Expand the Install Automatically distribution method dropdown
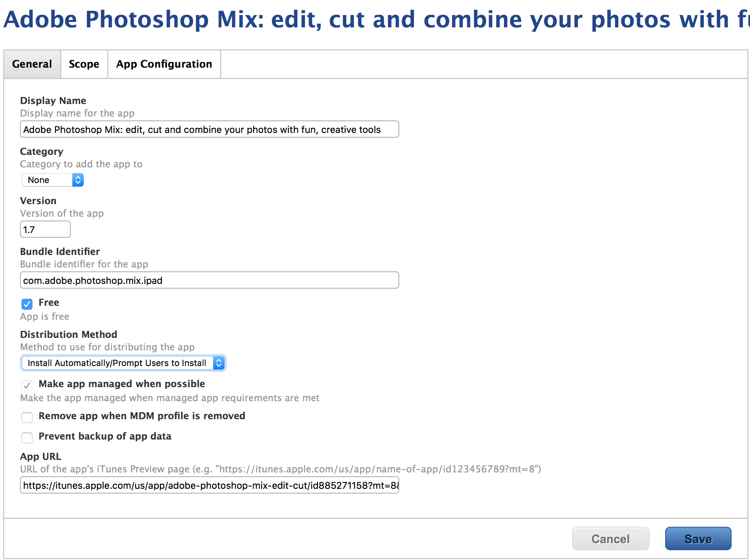Viewport: 750px width, 560px height. point(117,363)
